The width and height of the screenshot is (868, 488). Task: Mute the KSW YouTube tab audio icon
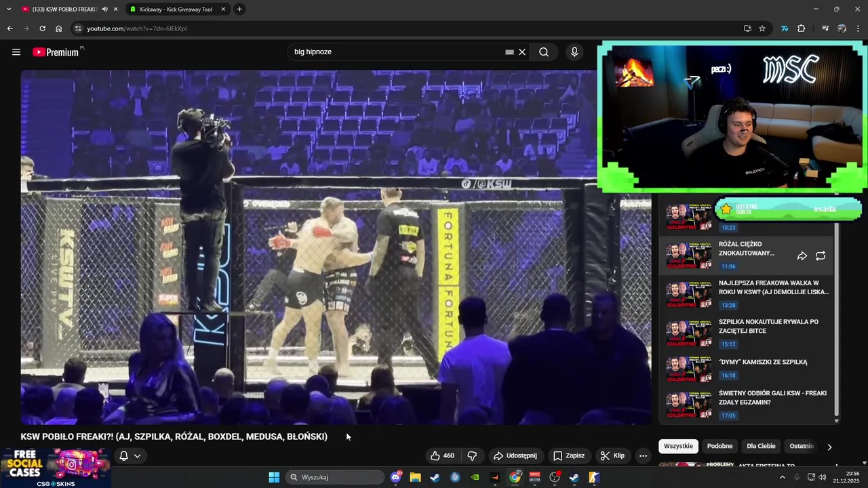(x=104, y=9)
